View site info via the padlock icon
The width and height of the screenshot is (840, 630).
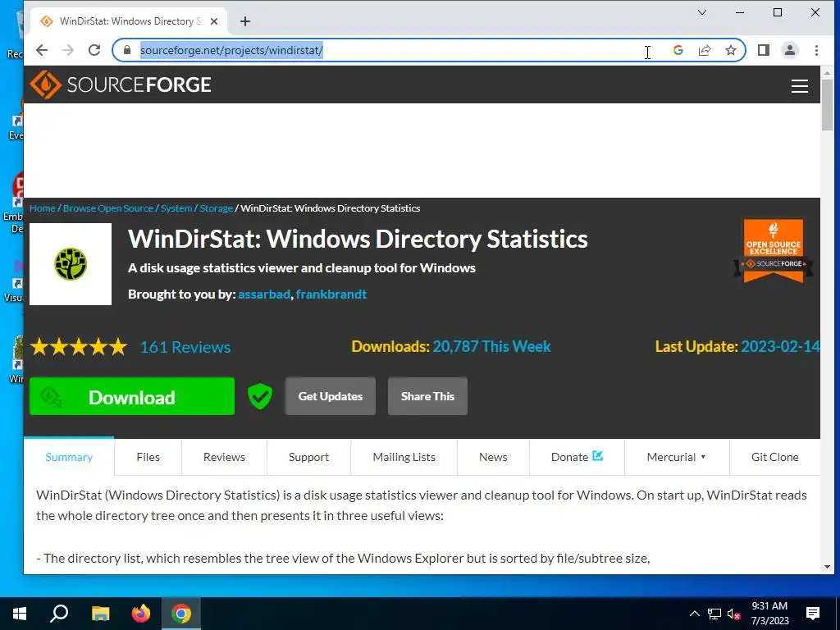(127, 50)
